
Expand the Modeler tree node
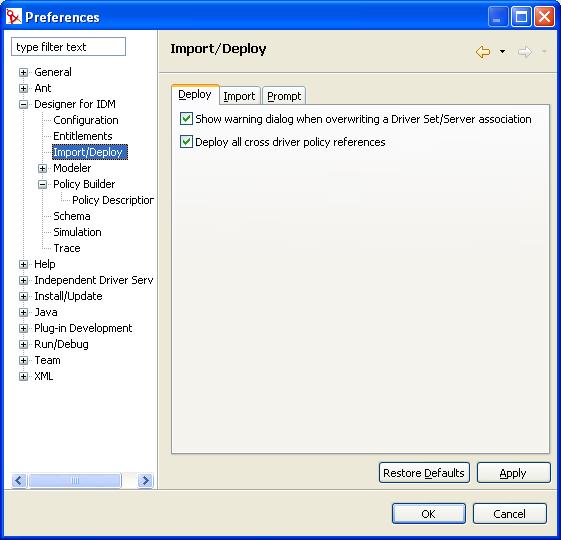tap(42, 168)
